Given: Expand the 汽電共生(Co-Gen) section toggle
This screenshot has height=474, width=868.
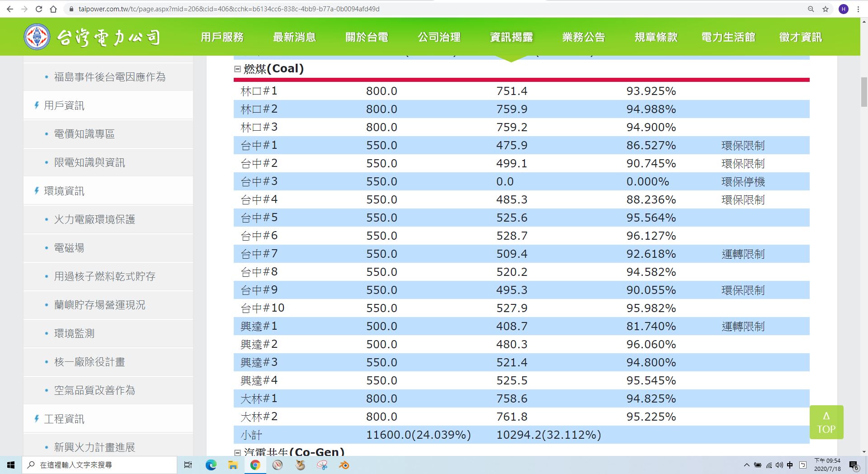Looking at the screenshot, I should [237, 452].
